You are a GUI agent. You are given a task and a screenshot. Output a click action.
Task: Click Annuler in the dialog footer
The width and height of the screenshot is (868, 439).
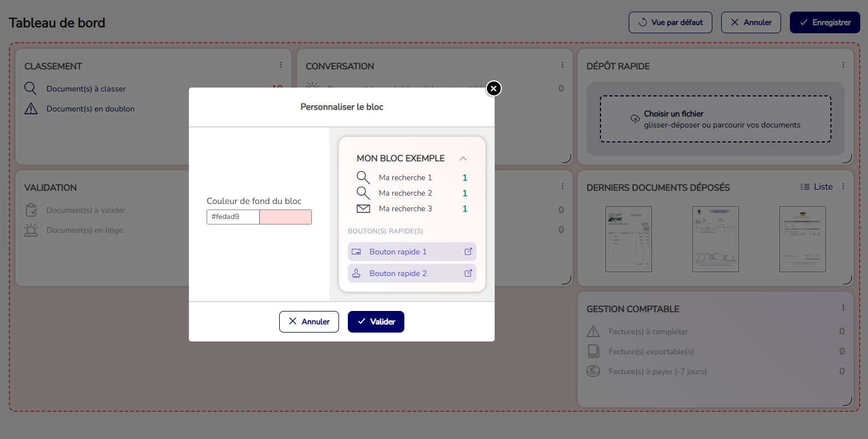click(x=309, y=321)
